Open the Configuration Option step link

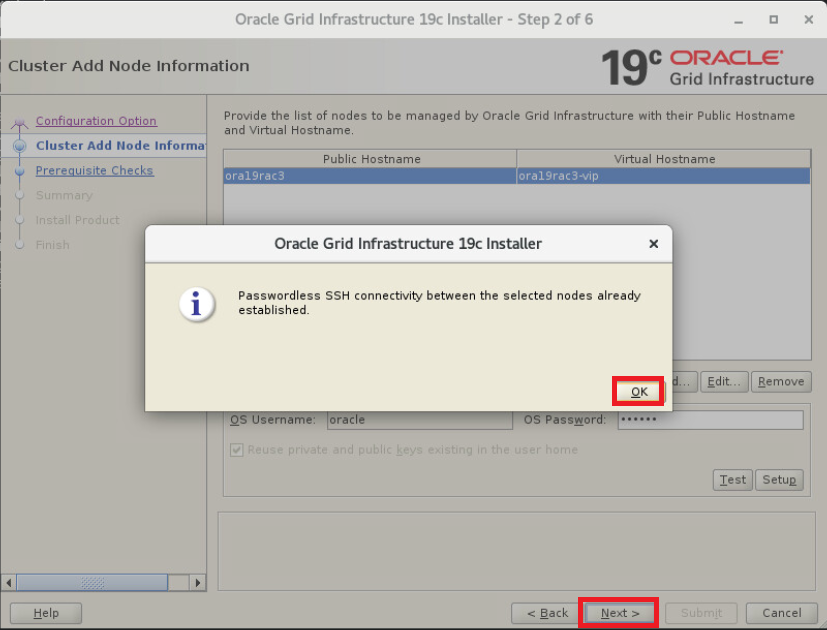pyautogui.click(x=96, y=121)
